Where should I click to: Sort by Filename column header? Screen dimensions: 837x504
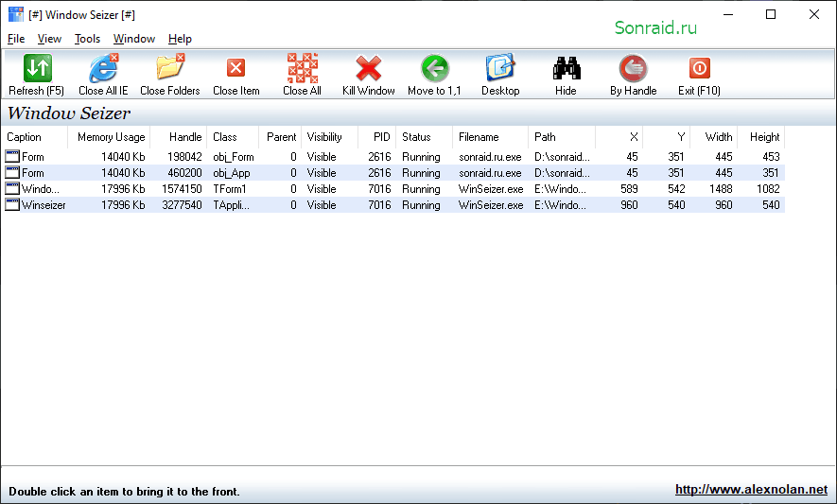click(x=491, y=137)
